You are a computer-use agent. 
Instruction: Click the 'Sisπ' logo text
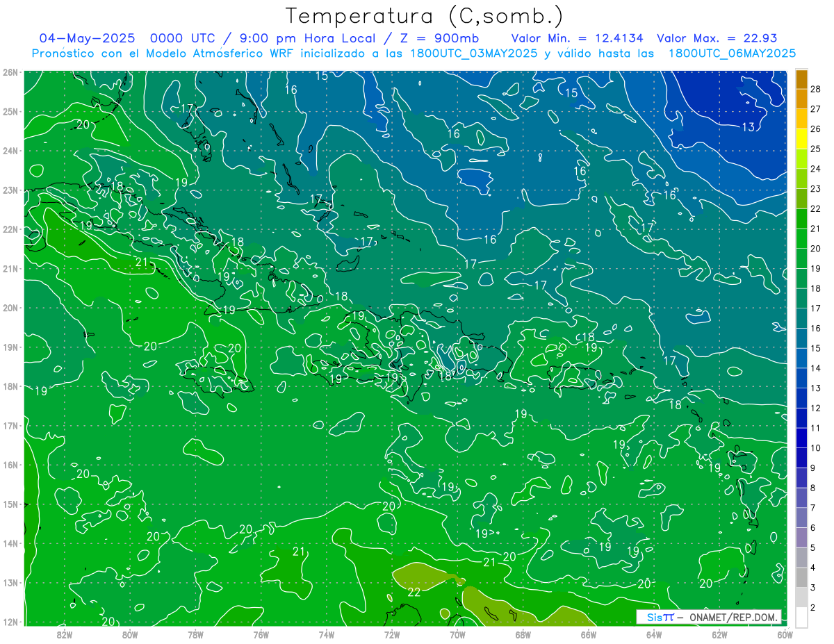click(660, 617)
